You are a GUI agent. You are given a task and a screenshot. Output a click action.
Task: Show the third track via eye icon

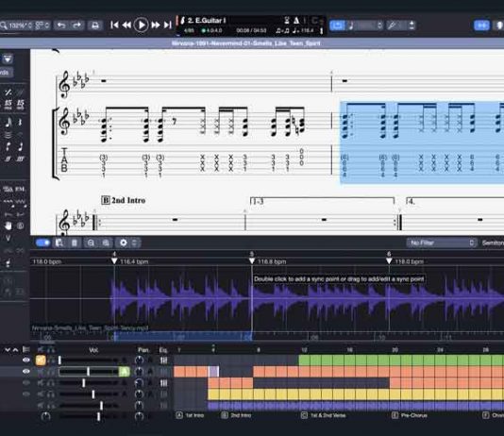coord(26,383)
